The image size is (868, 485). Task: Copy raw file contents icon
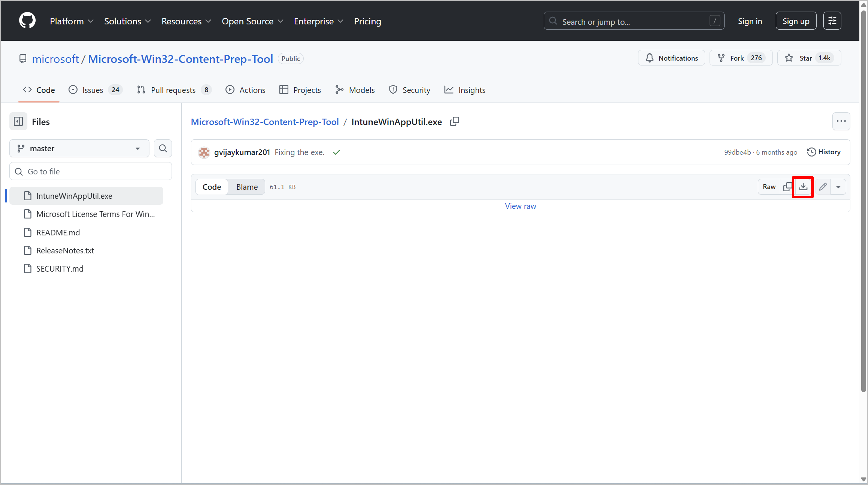787,187
